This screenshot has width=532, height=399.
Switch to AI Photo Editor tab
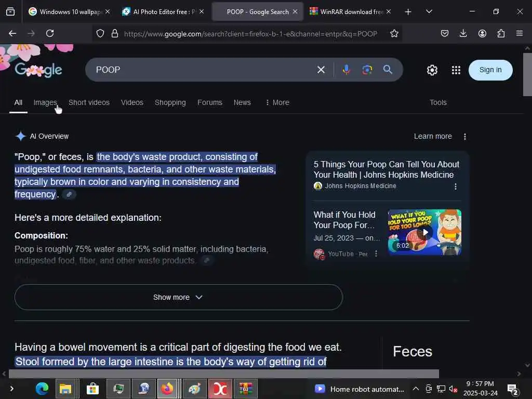coord(163,11)
